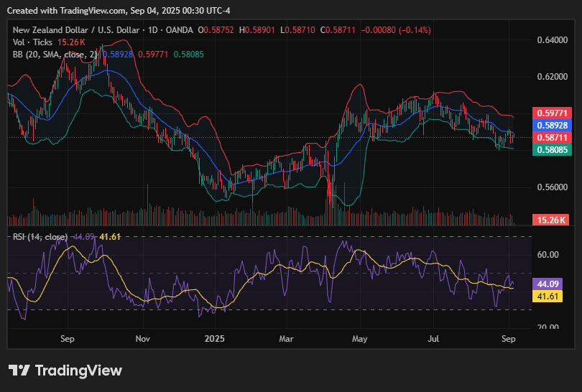The width and height of the screenshot is (582, 392).
Task: Click the high value H0.58901
Action: (x=257, y=30)
